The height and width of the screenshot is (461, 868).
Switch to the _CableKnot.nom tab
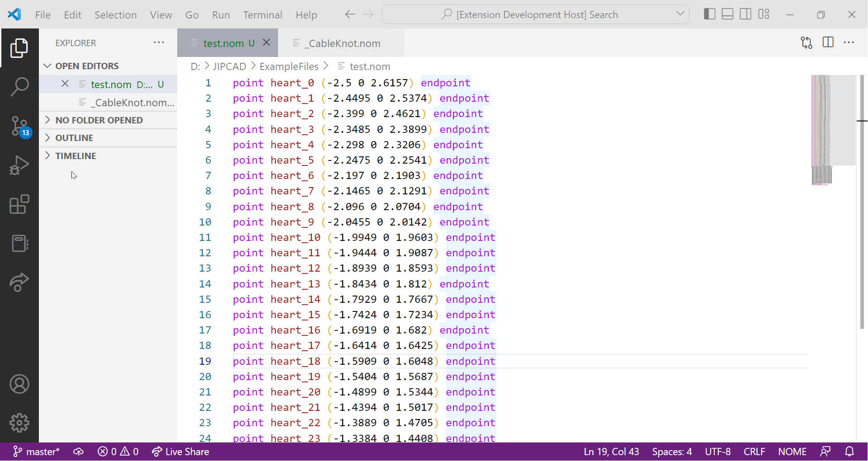[340, 43]
